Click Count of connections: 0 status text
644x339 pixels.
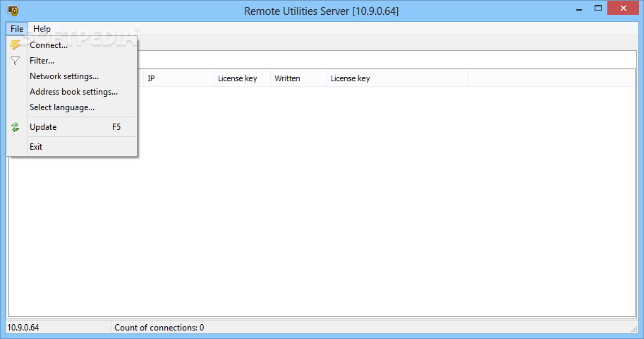pyautogui.click(x=159, y=328)
